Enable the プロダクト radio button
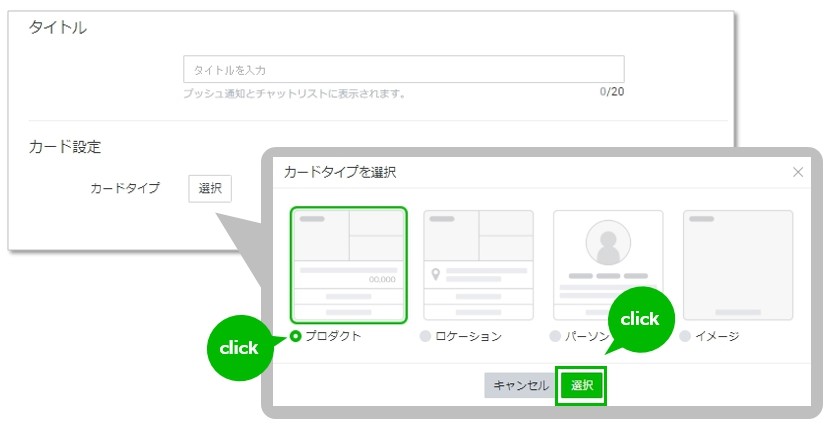Viewport: 840px width, 429px height. click(x=296, y=336)
